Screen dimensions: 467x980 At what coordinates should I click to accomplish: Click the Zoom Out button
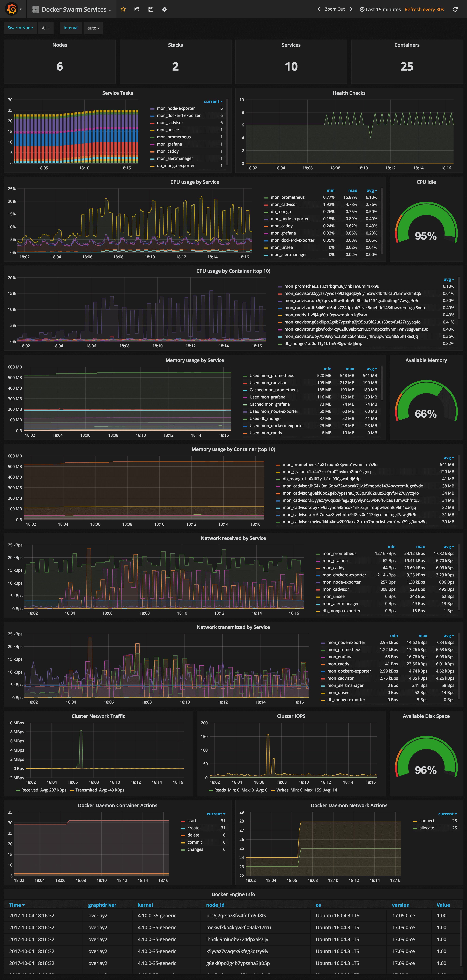pyautogui.click(x=335, y=10)
